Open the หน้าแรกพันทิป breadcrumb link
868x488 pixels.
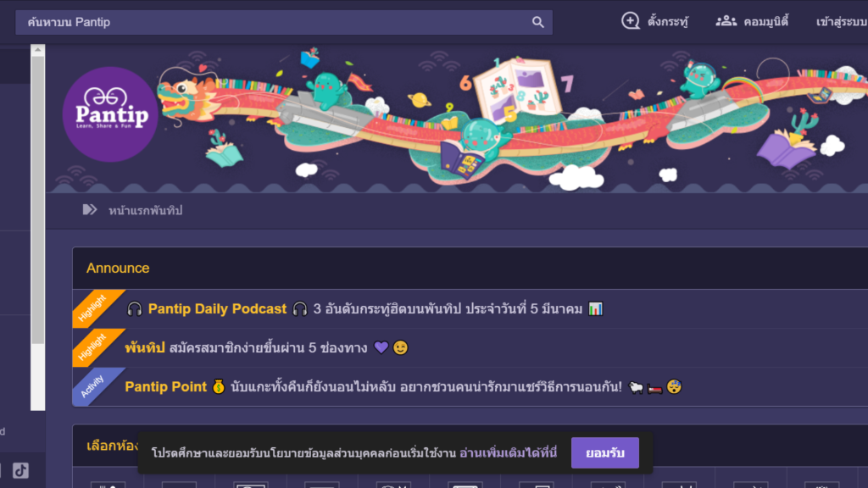tap(145, 210)
